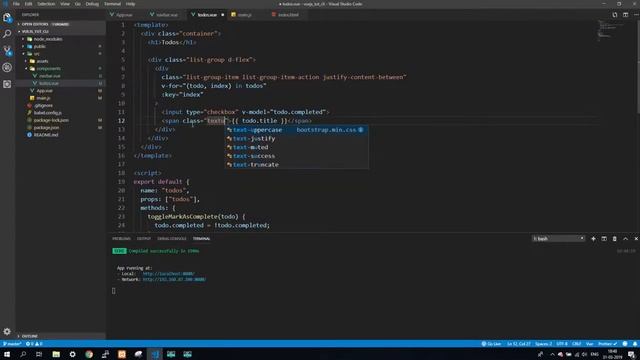Image resolution: width=640 pixels, height=360 pixels.
Task: Close the terminal panel
Action: point(636,238)
